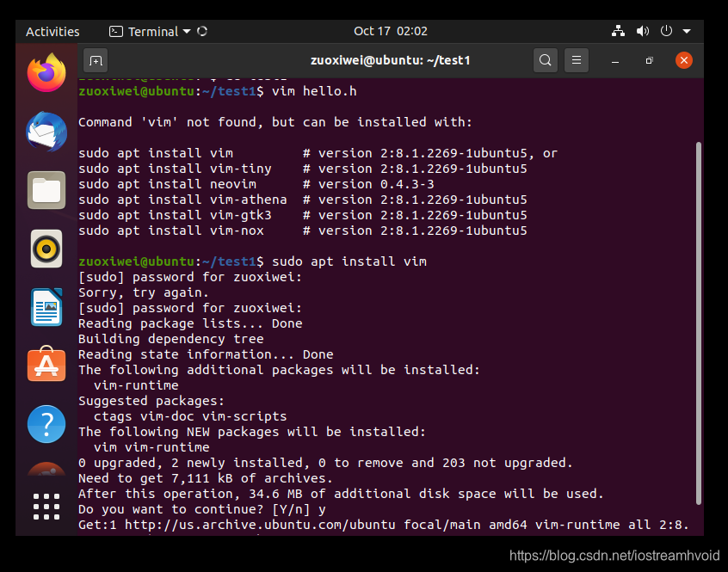The image size is (728, 572).
Task: Click the 'Sorry, try again.' line
Action: point(144,292)
